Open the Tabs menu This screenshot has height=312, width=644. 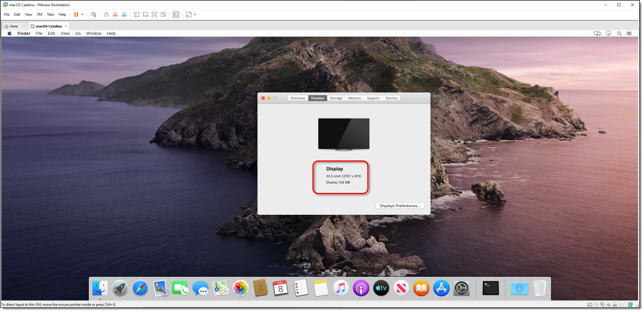50,14
